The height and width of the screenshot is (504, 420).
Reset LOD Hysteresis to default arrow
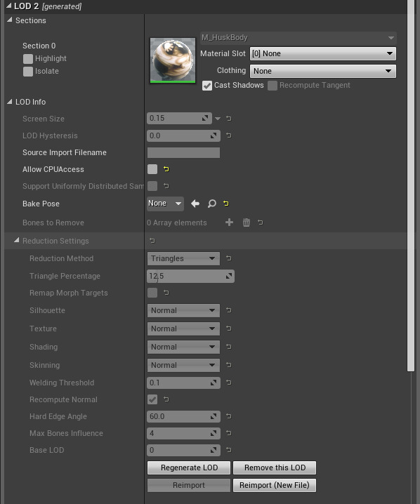click(x=229, y=135)
